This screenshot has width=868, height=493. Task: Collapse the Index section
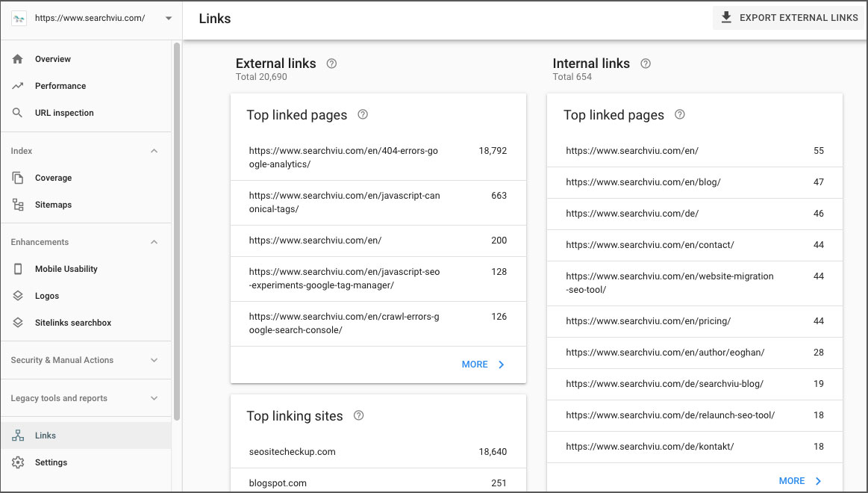[x=154, y=151]
